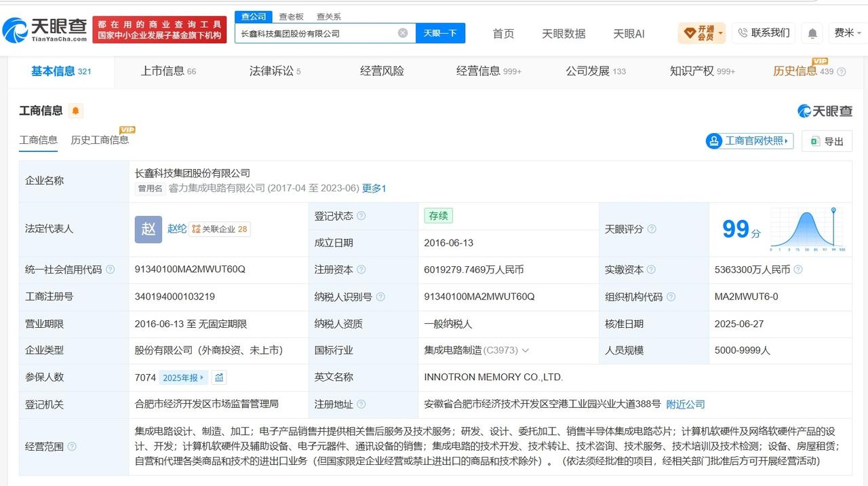The width and height of the screenshot is (868, 486).
Task: Click the help icon beside 登记状态
Action: click(361, 216)
